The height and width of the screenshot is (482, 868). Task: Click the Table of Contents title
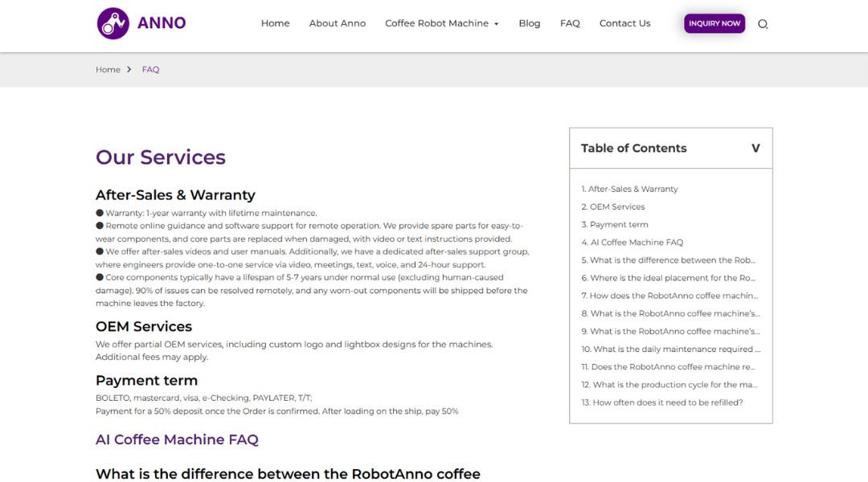click(x=634, y=149)
